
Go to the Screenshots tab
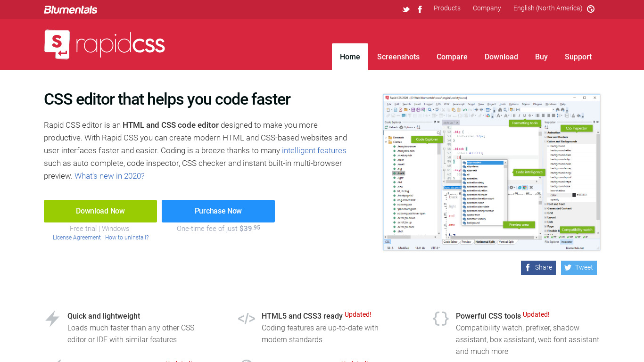[x=398, y=57]
